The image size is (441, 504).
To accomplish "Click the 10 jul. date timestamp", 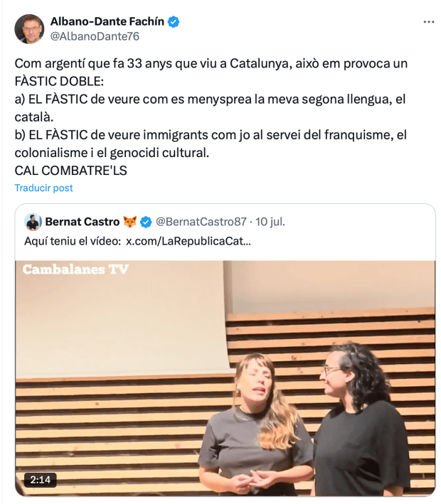I will click(x=270, y=222).
